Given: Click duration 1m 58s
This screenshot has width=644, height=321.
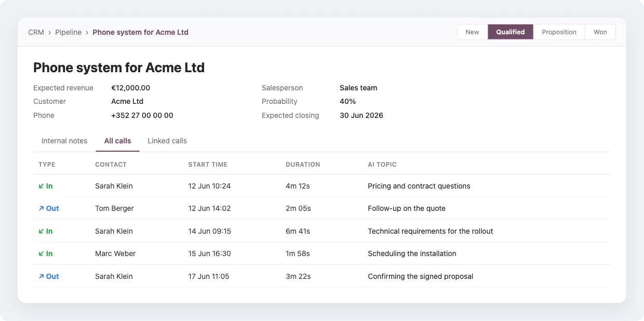Looking at the screenshot, I should (298, 253).
